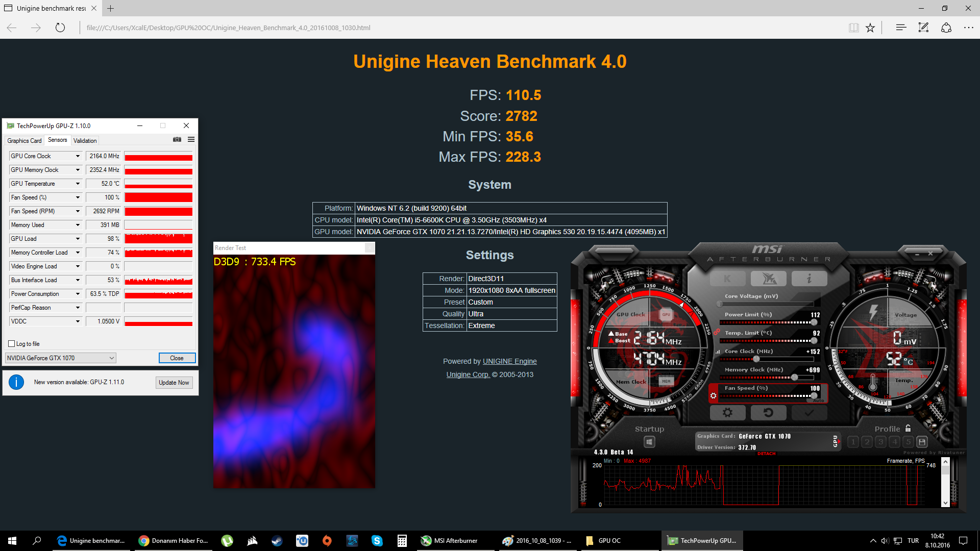Switch to MSI Afterburner taskbar item

455,541
